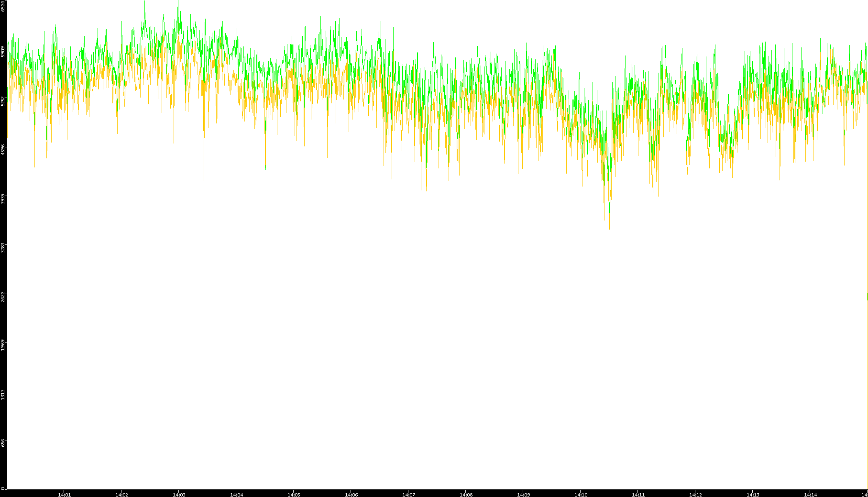The height and width of the screenshot is (497, 868).
Task: Click the 14:13 time axis label
Action: pyautogui.click(x=753, y=495)
